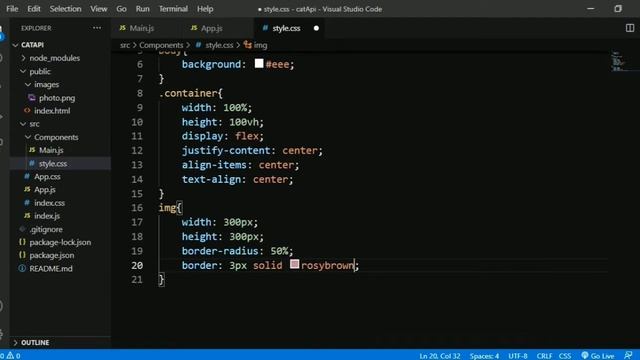Open the File menu
The height and width of the screenshot is (360, 640).
point(12,9)
